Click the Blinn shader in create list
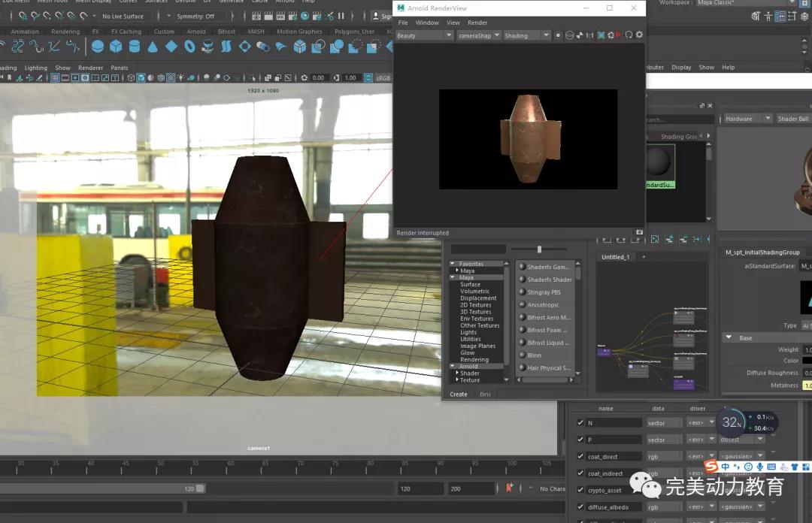The height and width of the screenshot is (523, 812). tap(534, 355)
